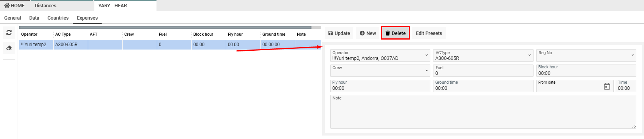Expand the Operator dropdown
The width and height of the screenshot is (644, 139).
pyautogui.click(x=380, y=55)
